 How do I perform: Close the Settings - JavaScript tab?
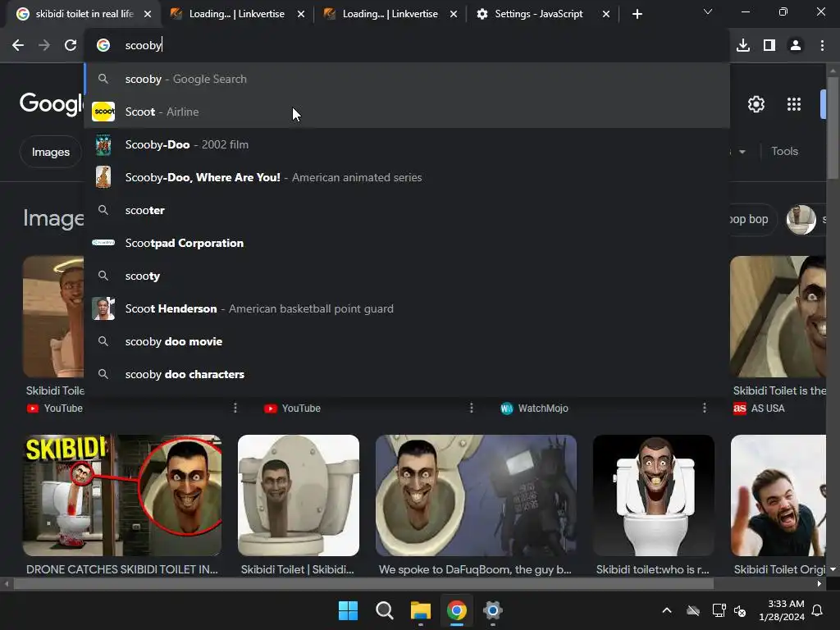tap(606, 15)
